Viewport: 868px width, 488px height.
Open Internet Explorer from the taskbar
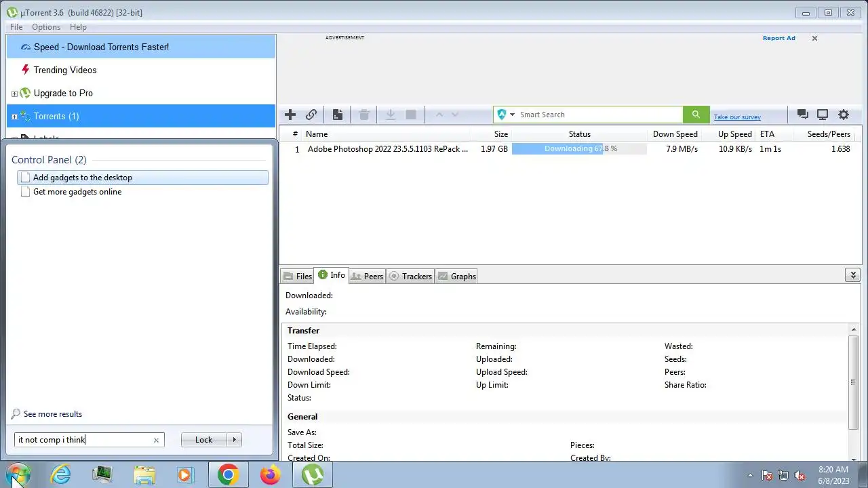pos(61,474)
